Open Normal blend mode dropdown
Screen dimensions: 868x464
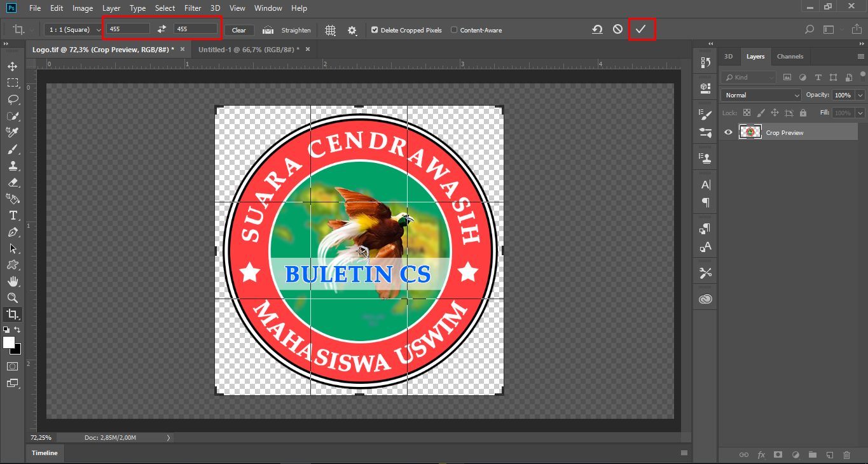pos(761,95)
